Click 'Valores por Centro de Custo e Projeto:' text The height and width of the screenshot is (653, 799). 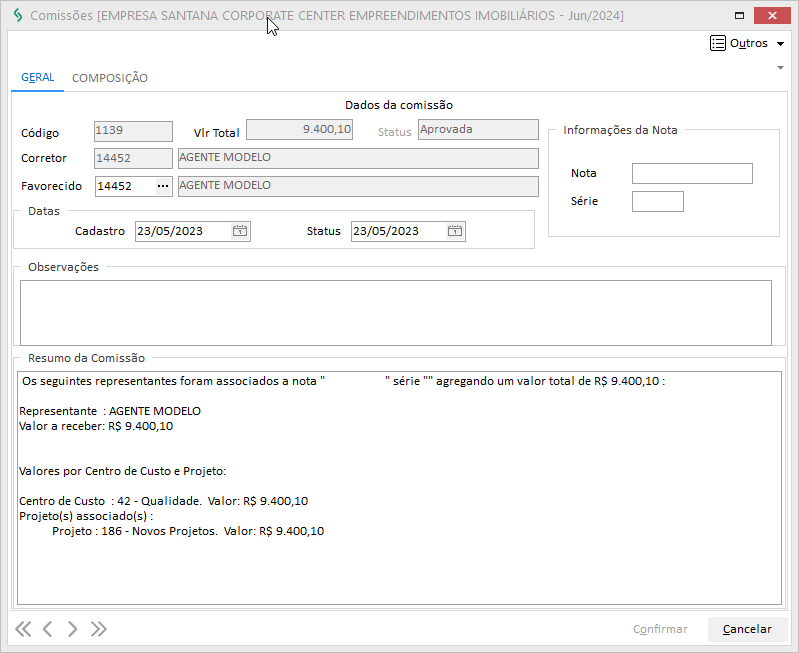coord(122,471)
